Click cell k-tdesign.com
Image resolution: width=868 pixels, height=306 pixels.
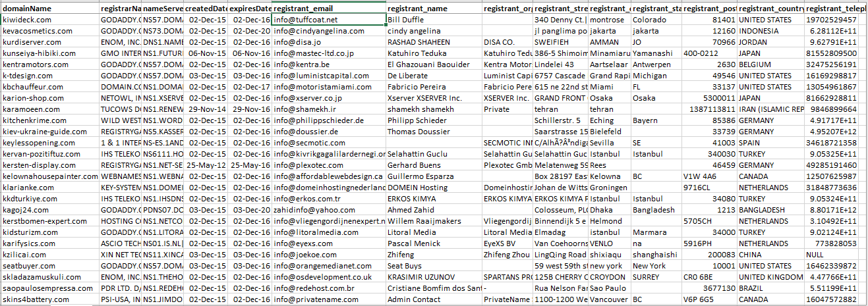tap(50, 76)
